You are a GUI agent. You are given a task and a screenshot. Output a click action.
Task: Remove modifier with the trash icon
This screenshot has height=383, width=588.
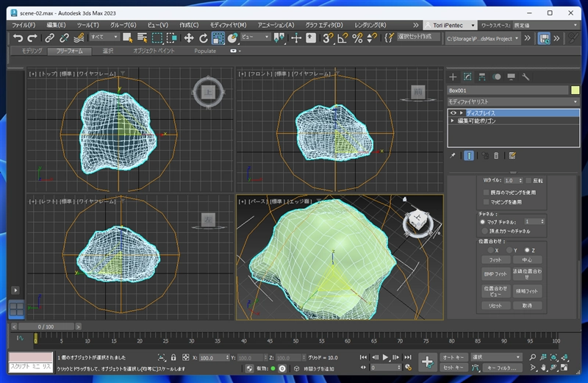(x=496, y=155)
